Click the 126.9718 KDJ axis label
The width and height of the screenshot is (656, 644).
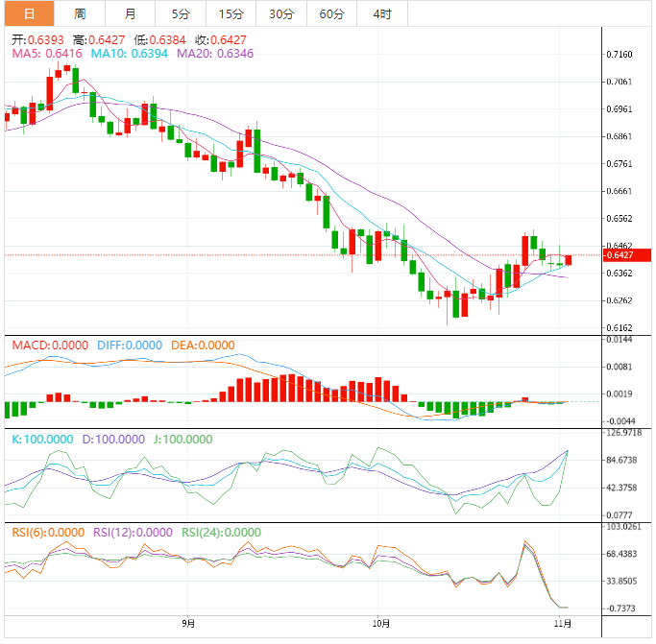pos(623,433)
